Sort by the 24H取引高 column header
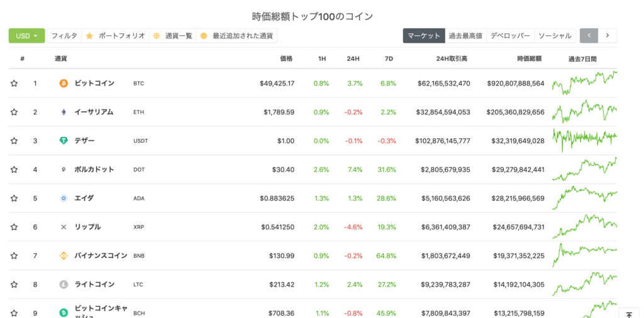The image size is (644, 318). coord(452,58)
